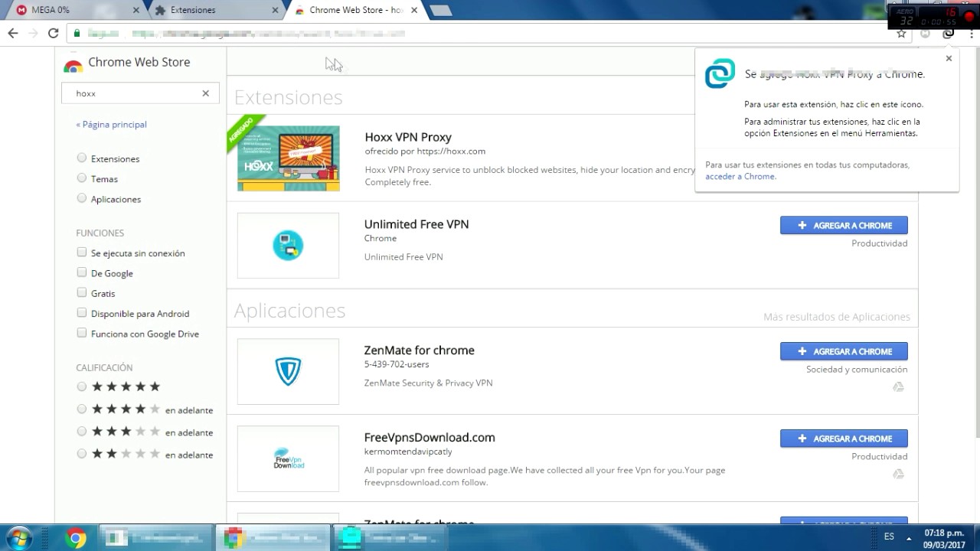Open Más resultados de Aplicaciones
The width and height of the screenshot is (980, 551).
pyautogui.click(x=837, y=316)
